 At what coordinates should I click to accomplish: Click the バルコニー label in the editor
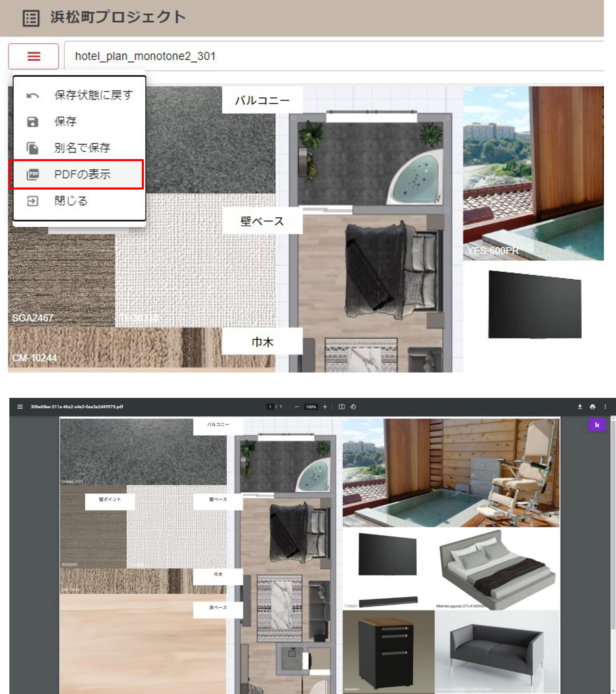262,100
